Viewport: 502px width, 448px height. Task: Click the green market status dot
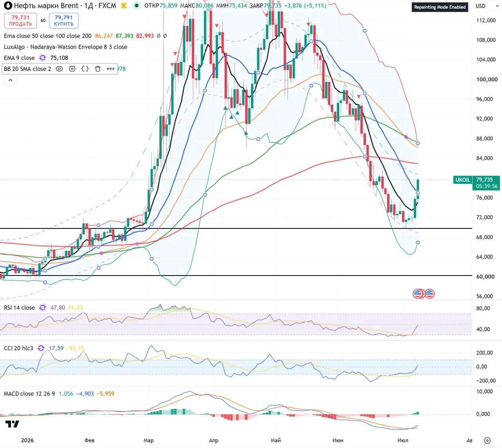pos(136,5)
